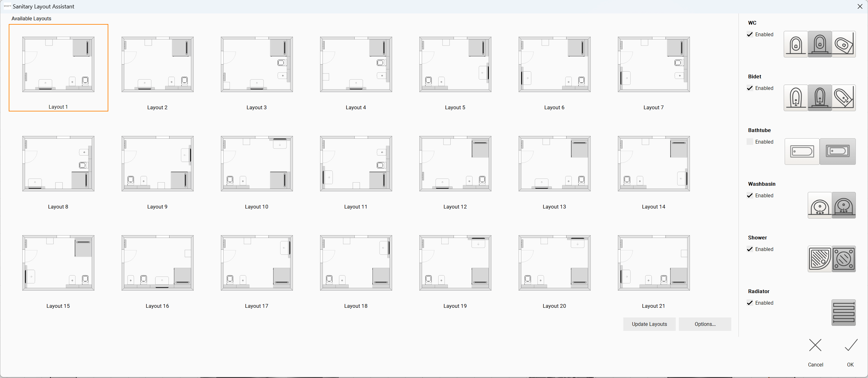
Task: Select the round washbasin icon
Action: (820, 205)
